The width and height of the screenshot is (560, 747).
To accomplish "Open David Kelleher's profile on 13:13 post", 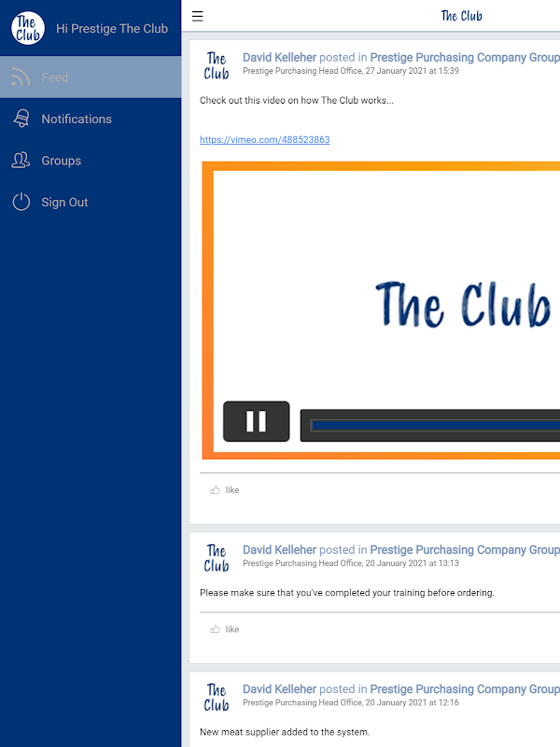I will (x=279, y=550).
